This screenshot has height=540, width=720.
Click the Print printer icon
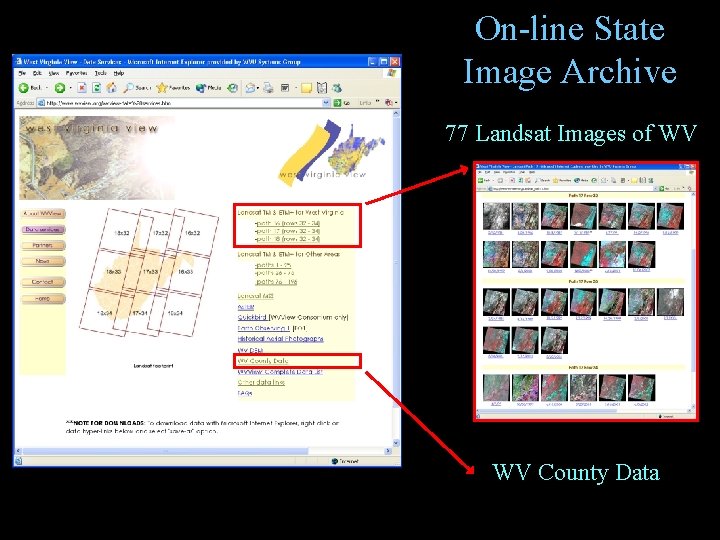pos(268,88)
